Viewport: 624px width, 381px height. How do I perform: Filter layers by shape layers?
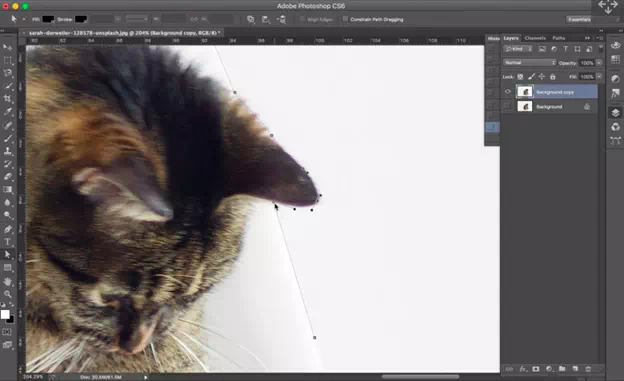(x=577, y=49)
